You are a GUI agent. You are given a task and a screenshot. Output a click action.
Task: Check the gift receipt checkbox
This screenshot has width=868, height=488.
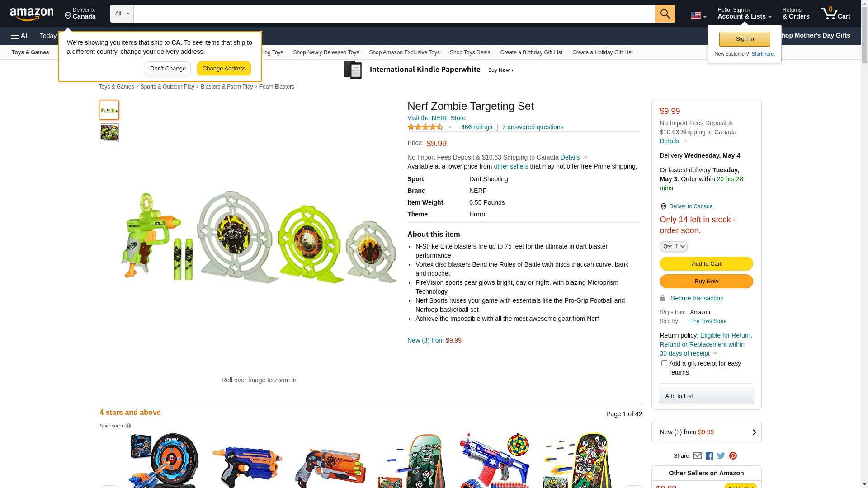click(664, 363)
